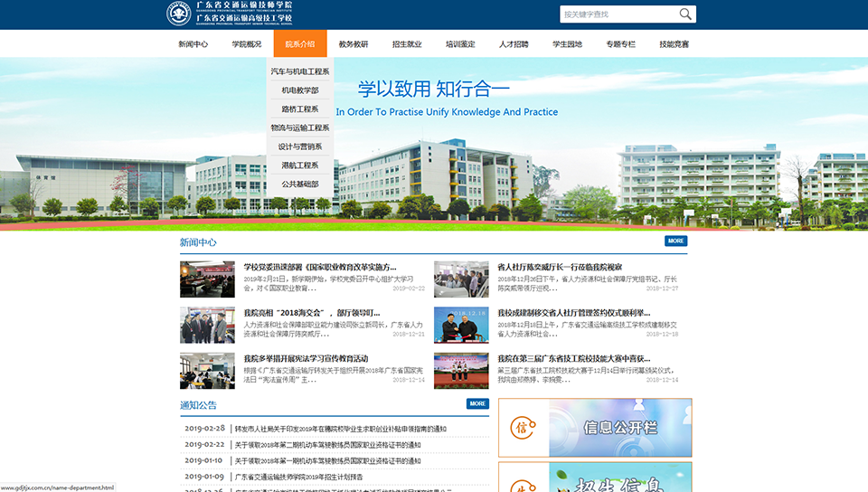Screen dimensions: 868x492
Task: Click MORE button in 新闻中心 section
Action: click(676, 241)
